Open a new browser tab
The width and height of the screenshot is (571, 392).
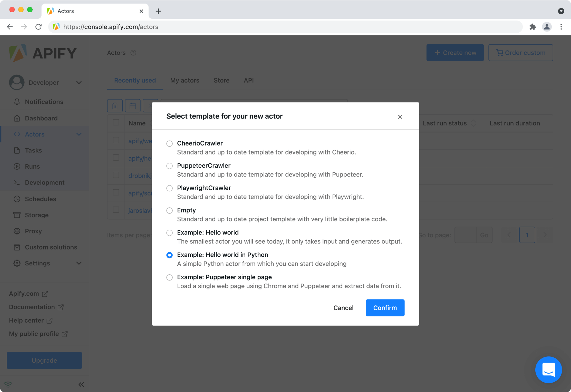click(x=158, y=11)
